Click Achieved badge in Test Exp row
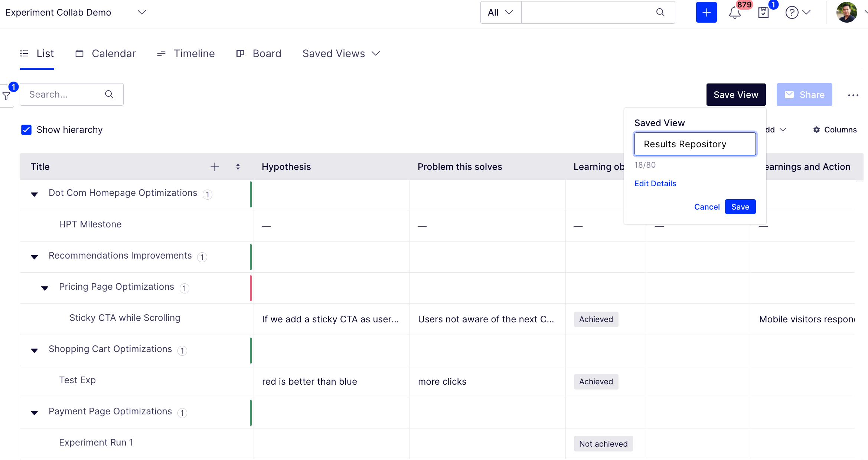Image resolution: width=868 pixels, height=460 pixels. pyautogui.click(x=596, y=382)
